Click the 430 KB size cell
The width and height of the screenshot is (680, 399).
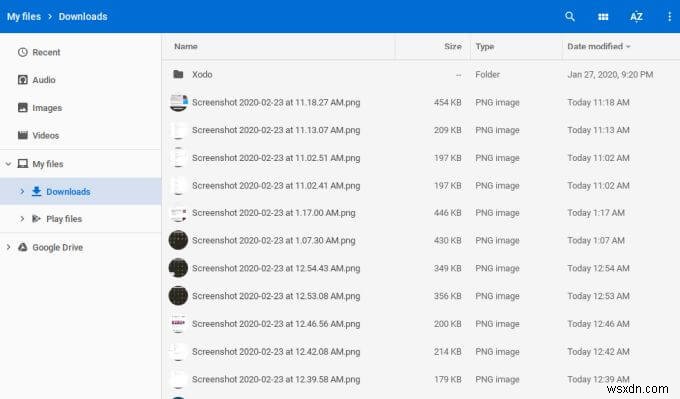pos(448,240)
